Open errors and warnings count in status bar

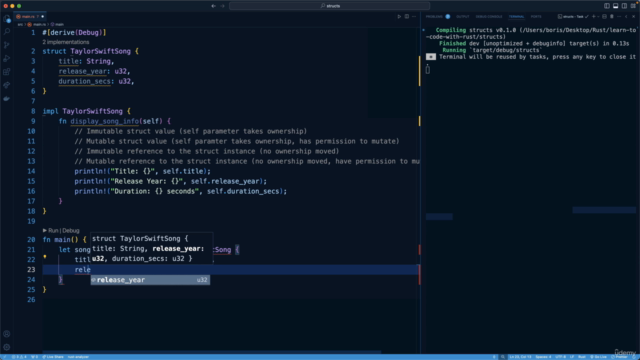point(19,357)
